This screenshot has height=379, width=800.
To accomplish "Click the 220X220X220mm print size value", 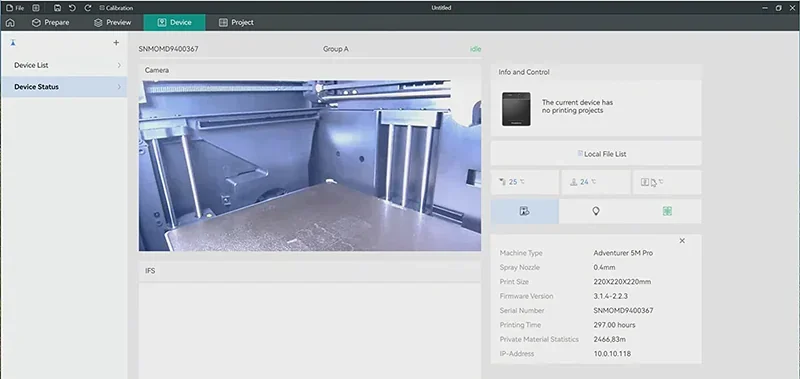I will coord(622,282).
